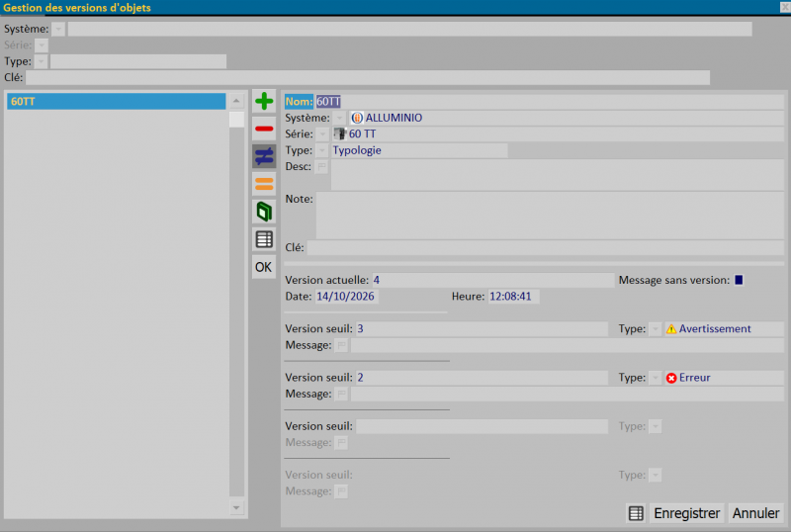The height and width of the screenshot is (532, 791).
Task: Select the blue not-equal modify icon
Action: 264,156
